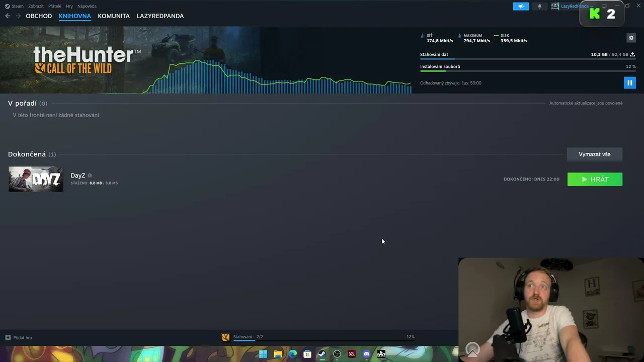This screenshot has height=362, width=644.
Task: Open the DZL launcher taskbar icon
Action: pyautogui.click(x=352, y=354)
